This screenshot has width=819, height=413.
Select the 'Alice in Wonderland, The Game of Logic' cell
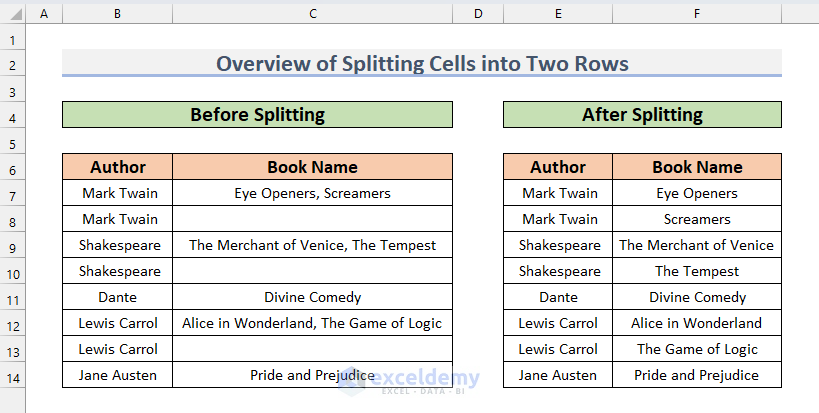[x=312, y=323]
